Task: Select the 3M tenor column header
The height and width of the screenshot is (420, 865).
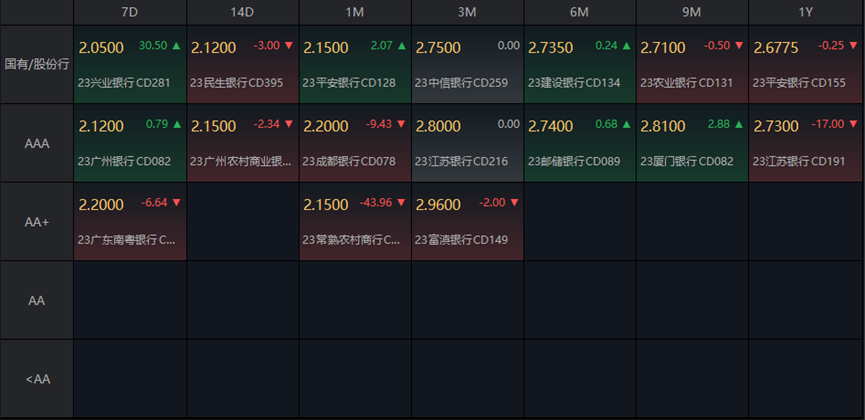Action: [467, 12]
